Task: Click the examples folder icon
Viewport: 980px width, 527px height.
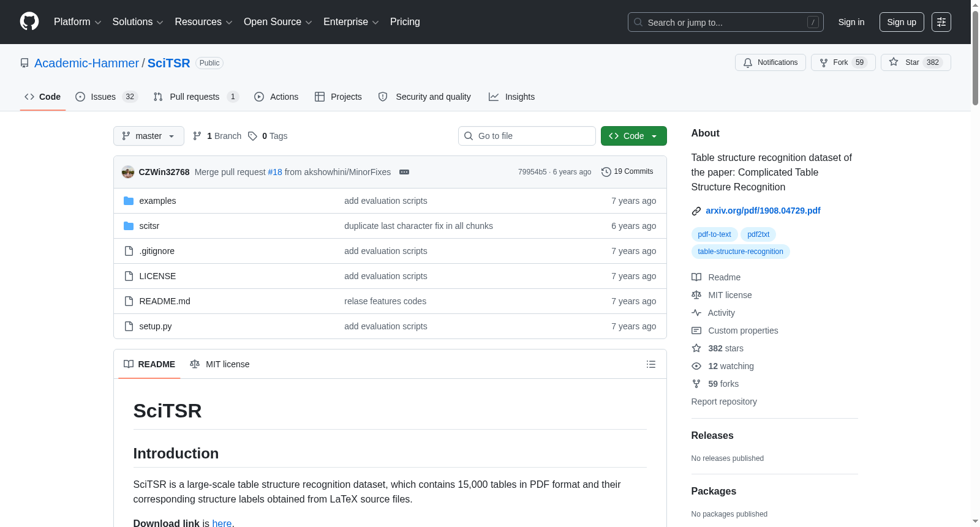Action: (129, 201)
